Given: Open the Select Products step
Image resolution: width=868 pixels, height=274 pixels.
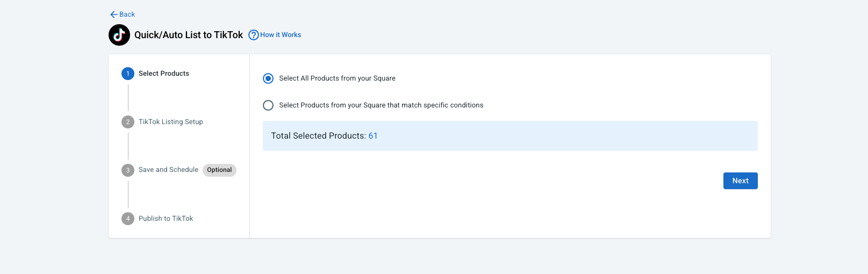Looking at the screenshot, I should [x=164, y=74].
